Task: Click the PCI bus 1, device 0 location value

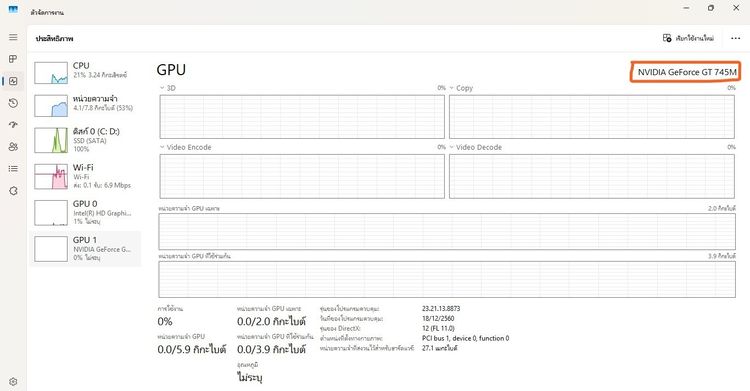Action: coord(465,338)
